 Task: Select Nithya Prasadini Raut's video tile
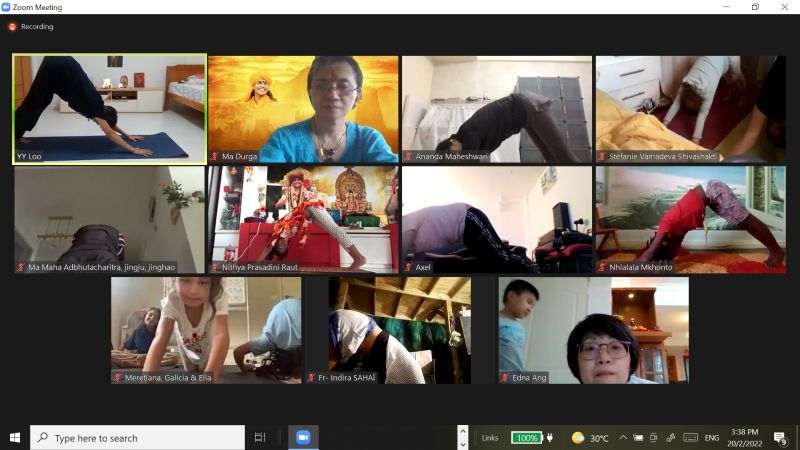tap(303, 218)
